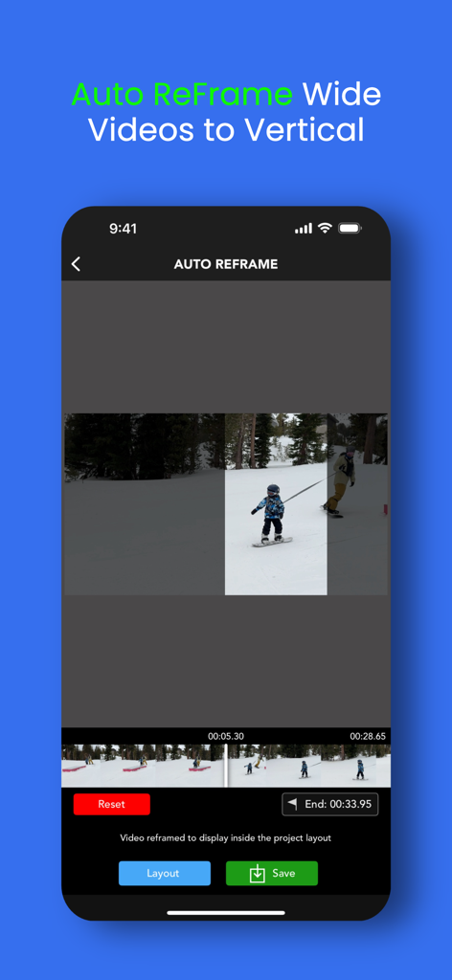Click the 00:28.65 timestamp label
The width and height of the screenshot is (452, 980).
tap(368, 736)
